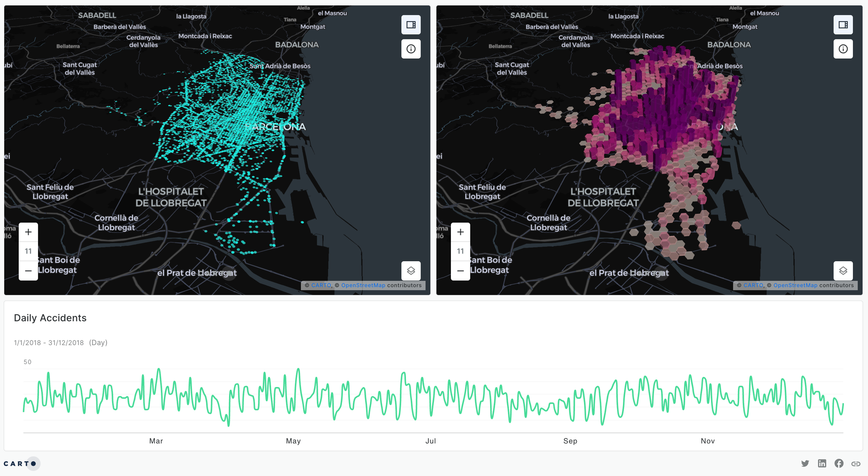Toggle sidebar panel on right map
The height and width of the screenshot is (476, 868).
[843, 25]
